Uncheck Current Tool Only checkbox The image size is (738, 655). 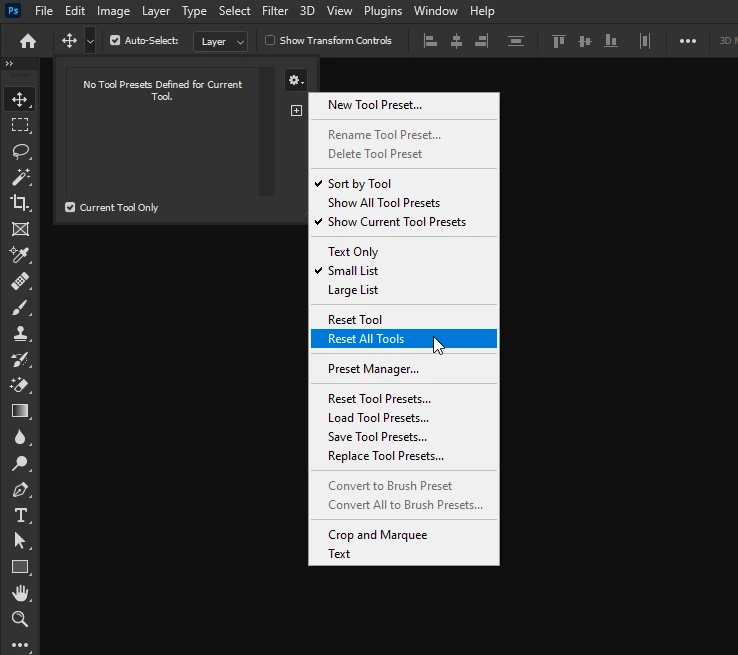(x=70, y=207)
